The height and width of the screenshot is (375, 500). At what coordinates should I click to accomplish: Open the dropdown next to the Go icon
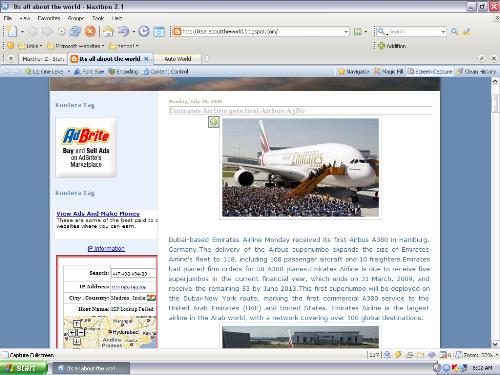tap(366, 32)
